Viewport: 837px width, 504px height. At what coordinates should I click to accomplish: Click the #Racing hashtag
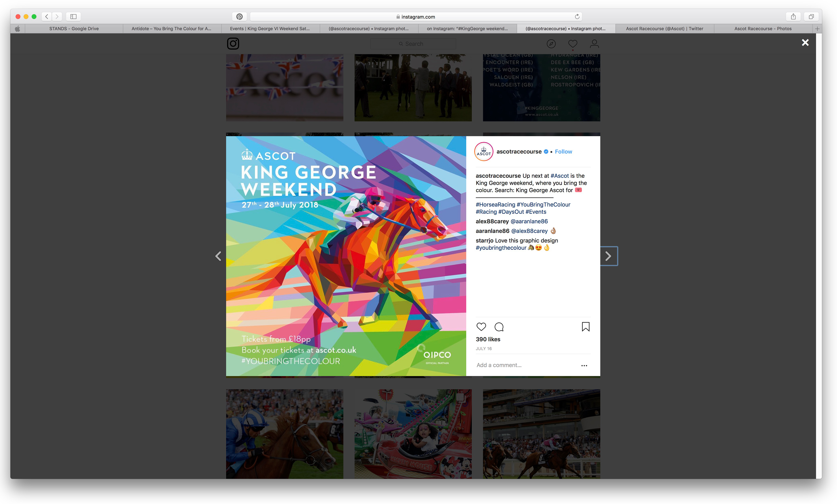click(x=486, y=212)
